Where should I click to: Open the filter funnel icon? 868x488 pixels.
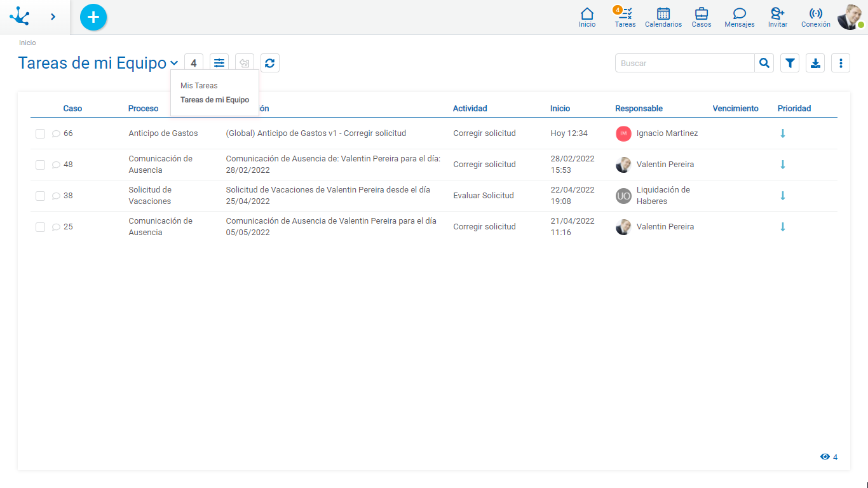(x=790, y=63)
